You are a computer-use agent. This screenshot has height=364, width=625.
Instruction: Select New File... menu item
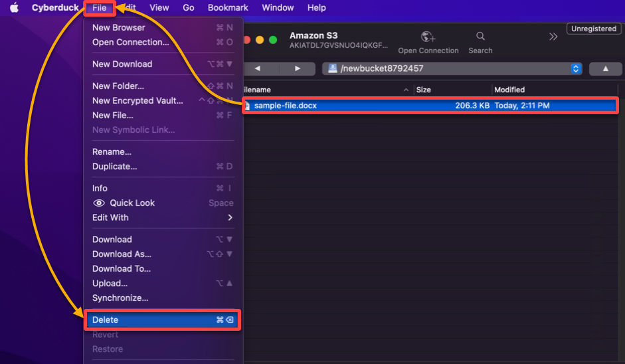pos(163,115)
